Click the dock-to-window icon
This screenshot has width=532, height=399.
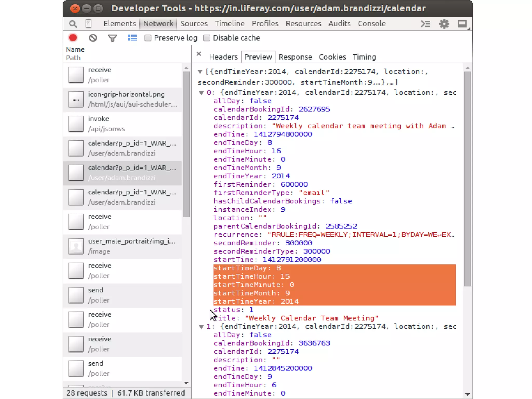click(462, 24)
